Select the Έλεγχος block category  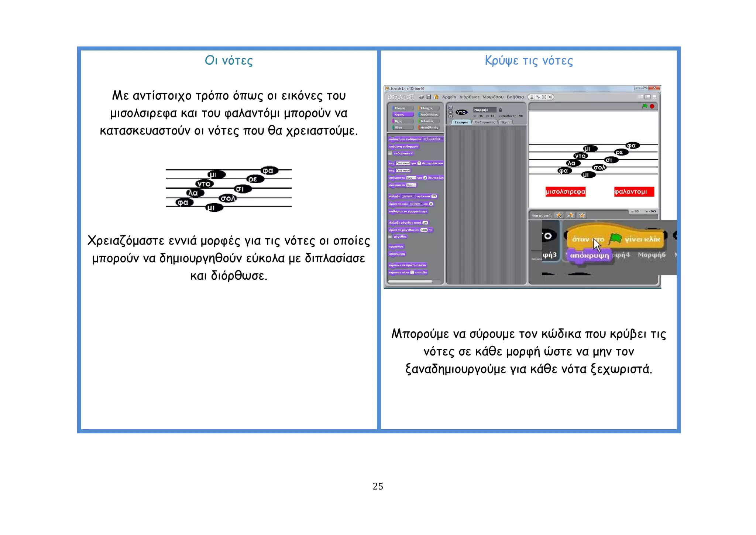[x=428, y=108]
